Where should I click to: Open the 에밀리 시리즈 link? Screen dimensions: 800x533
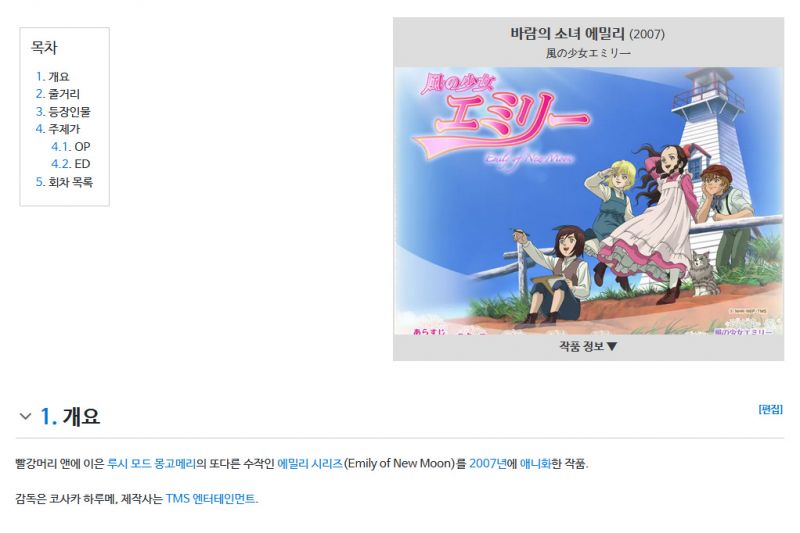[310, 463]
